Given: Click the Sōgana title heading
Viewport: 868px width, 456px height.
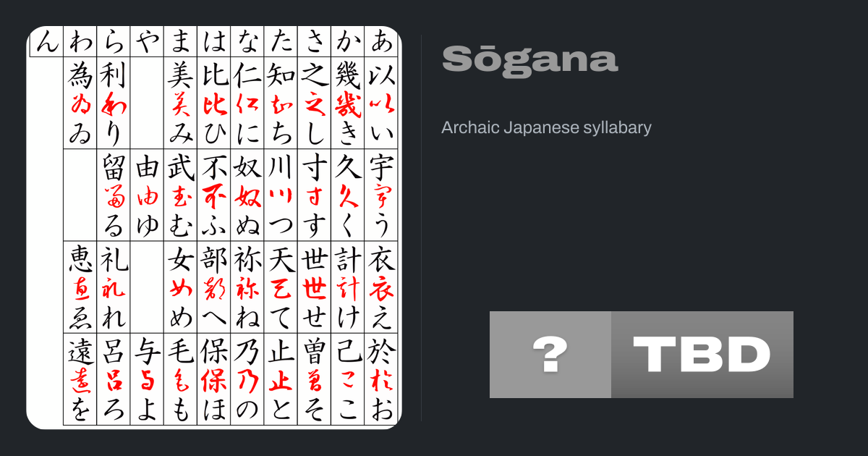Looking at the screenshot, I should tap(529, 59).
